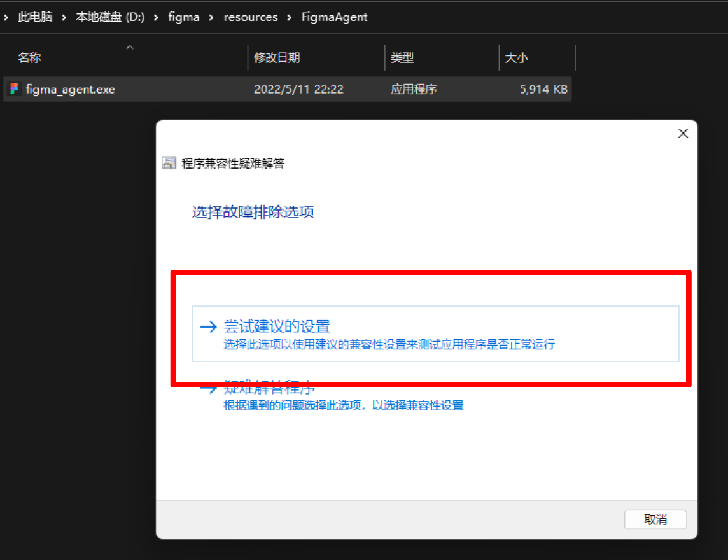The image size is (728, 560).
Task: Click the description 根据遇到的问题选择此选项
Action: coord(344,405)
